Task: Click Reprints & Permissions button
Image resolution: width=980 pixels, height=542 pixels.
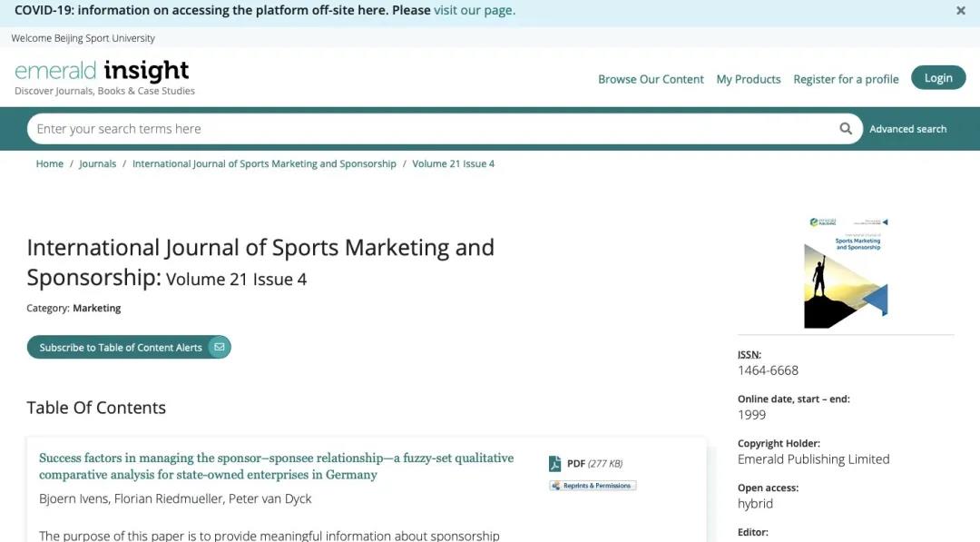Action: click(x=593, y=486)
